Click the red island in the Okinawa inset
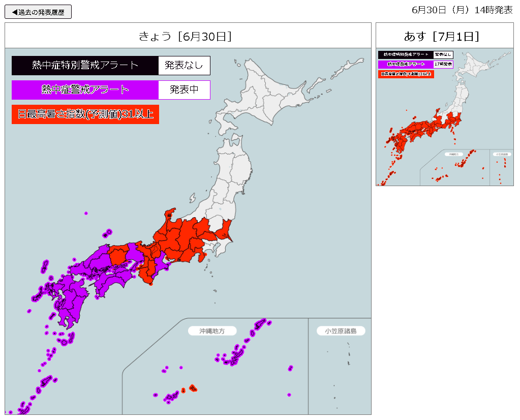This screenshot has height=420, width=520. (x=193, y=388)
